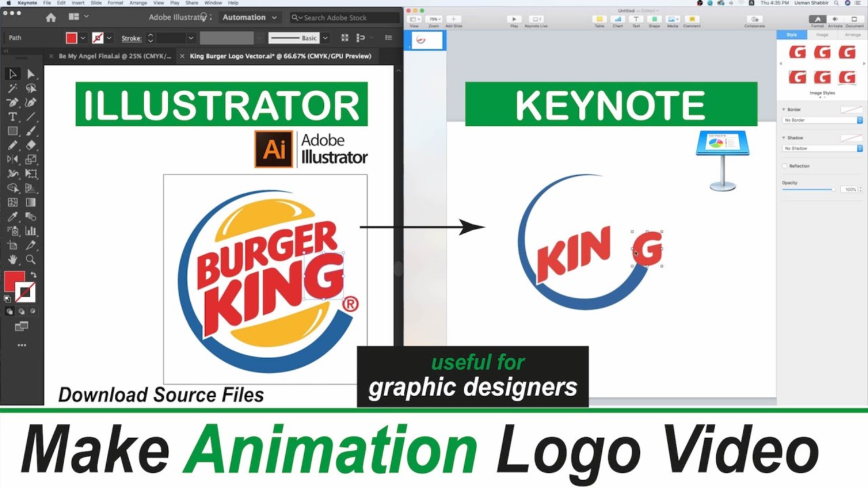Select the Eyedropper tool

12,217
